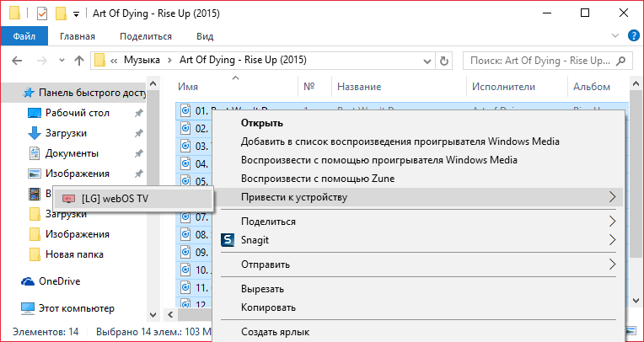This screenshot has width=644, height=342.
Task: Click the OneDrive cloud icon in sidebar
Action: point(28,281)
